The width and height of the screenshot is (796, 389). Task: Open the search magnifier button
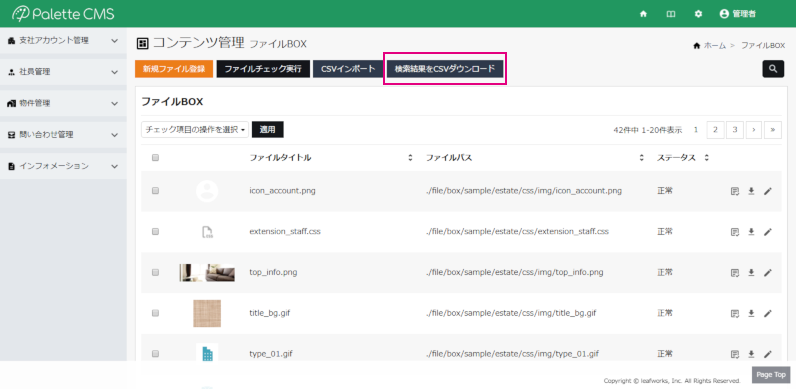[773, 69]
